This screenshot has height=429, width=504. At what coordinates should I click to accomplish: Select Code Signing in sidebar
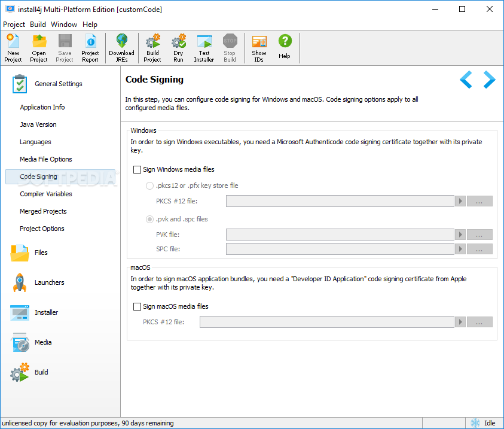[60, 177]
